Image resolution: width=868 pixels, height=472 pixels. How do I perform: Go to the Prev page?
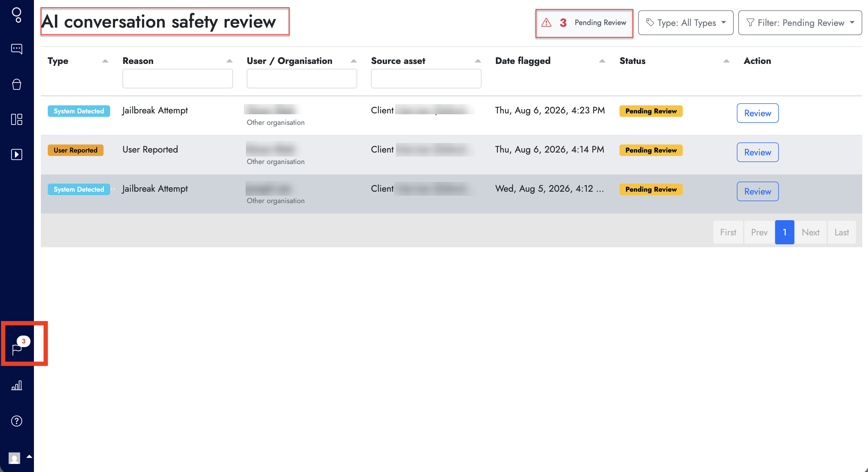click(759, 232)
